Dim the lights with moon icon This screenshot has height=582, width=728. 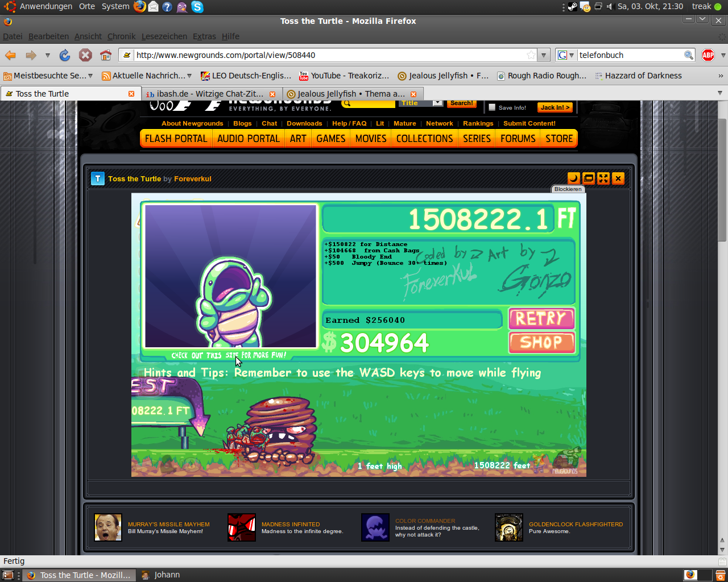pyautogui.click(x=573, y=178)
